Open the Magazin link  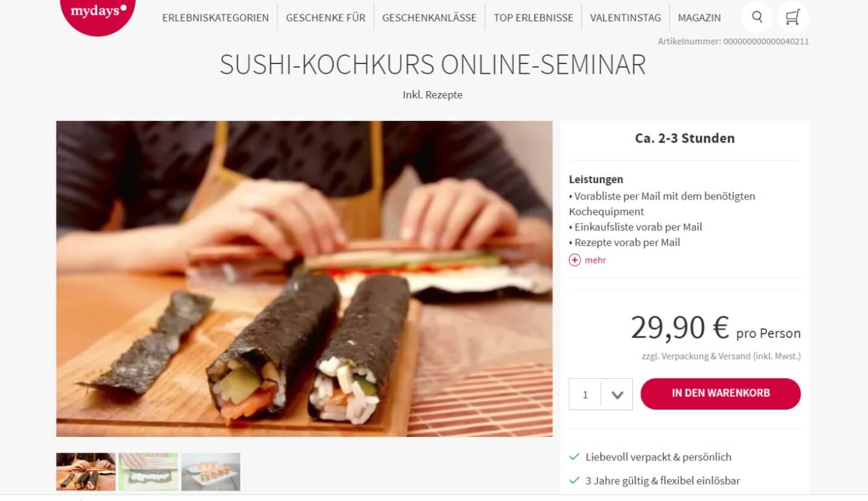pyautogui.click(x=699, y=18)
